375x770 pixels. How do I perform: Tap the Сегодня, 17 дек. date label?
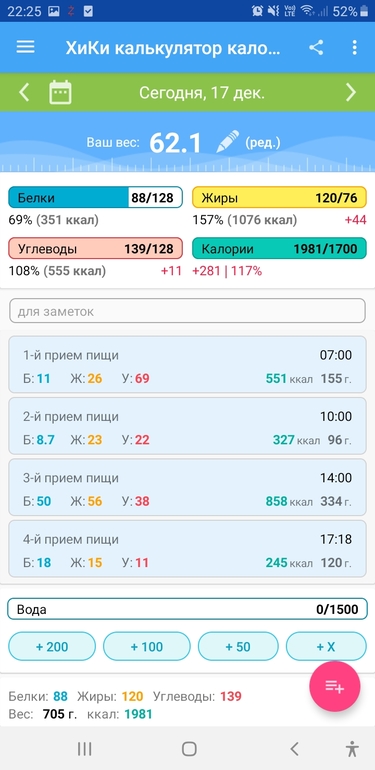coord(202,92)
